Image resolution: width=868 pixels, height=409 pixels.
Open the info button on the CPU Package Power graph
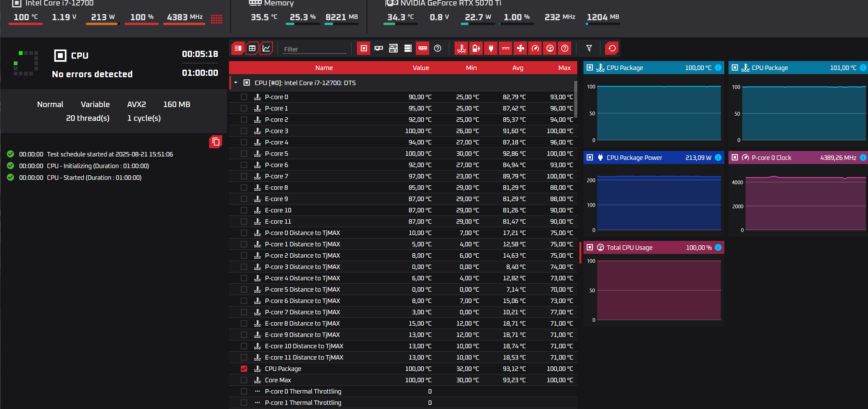pos(718,157)
